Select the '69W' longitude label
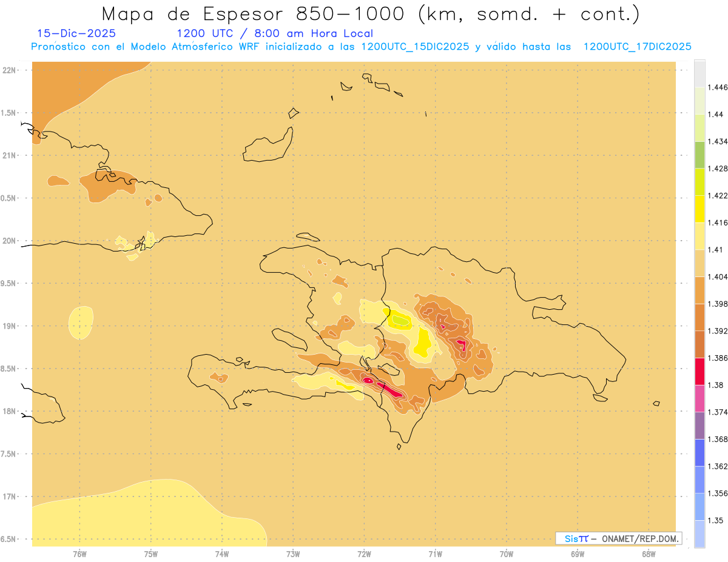This screenshot has width=728, height=562. (578, 554)
